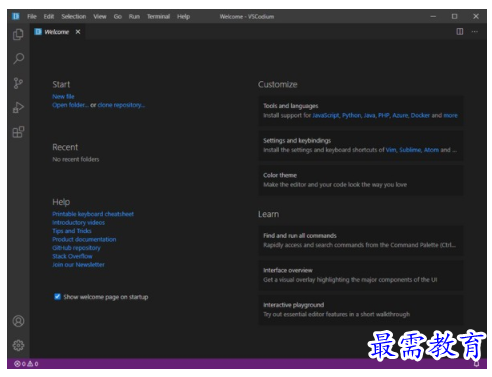Click the split editor icon
492x377 pixels.
460,32
